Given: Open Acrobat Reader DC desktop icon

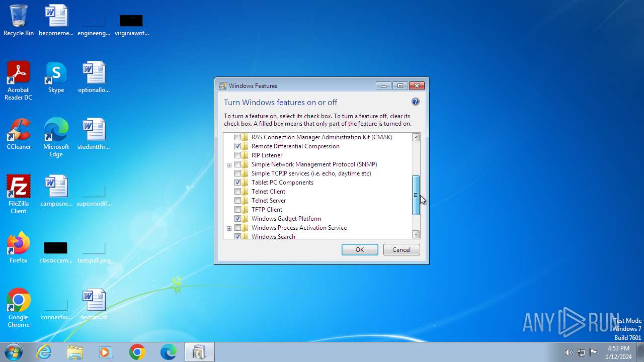Looking at the screenshot, I should pyautogui.click(x=19, y=80).
